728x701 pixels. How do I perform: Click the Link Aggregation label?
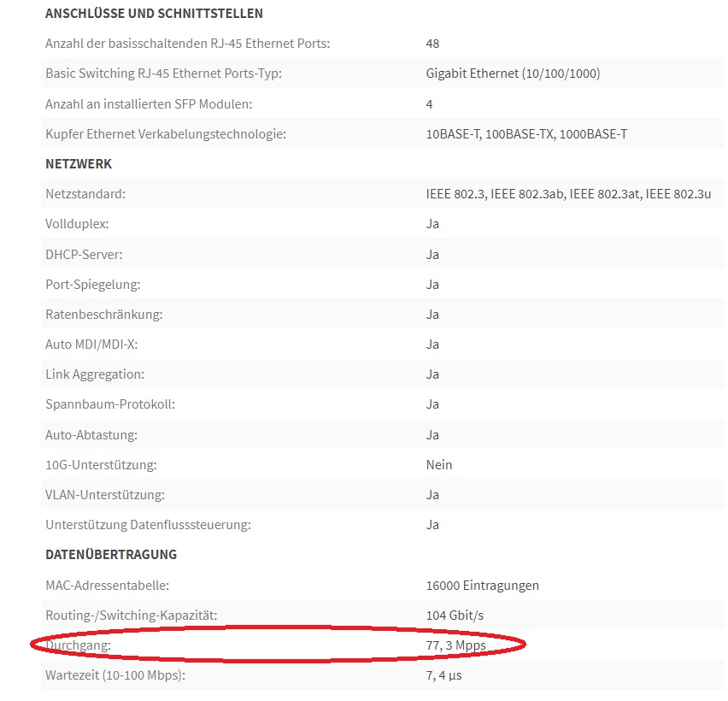(x=95, y=374)
